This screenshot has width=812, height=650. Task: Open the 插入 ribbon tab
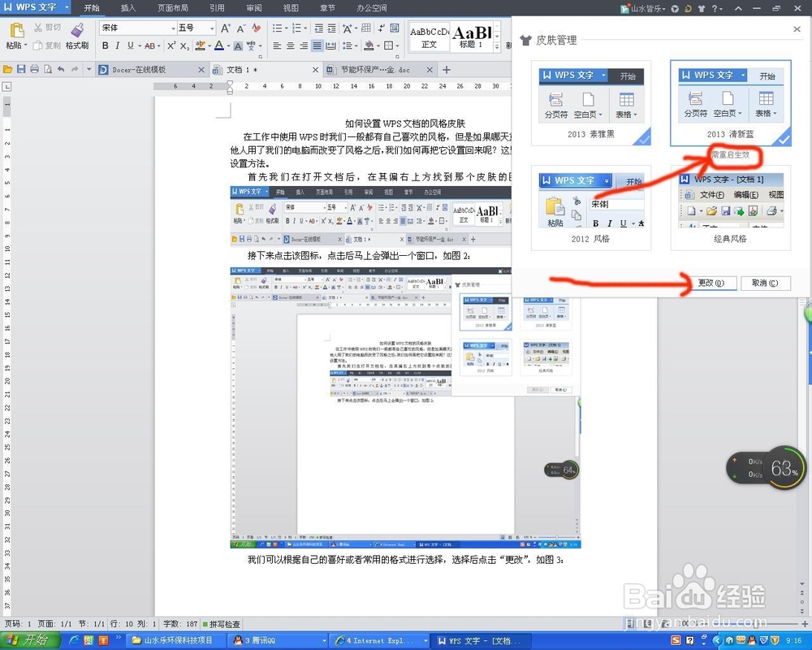click(x=128, y=8)
